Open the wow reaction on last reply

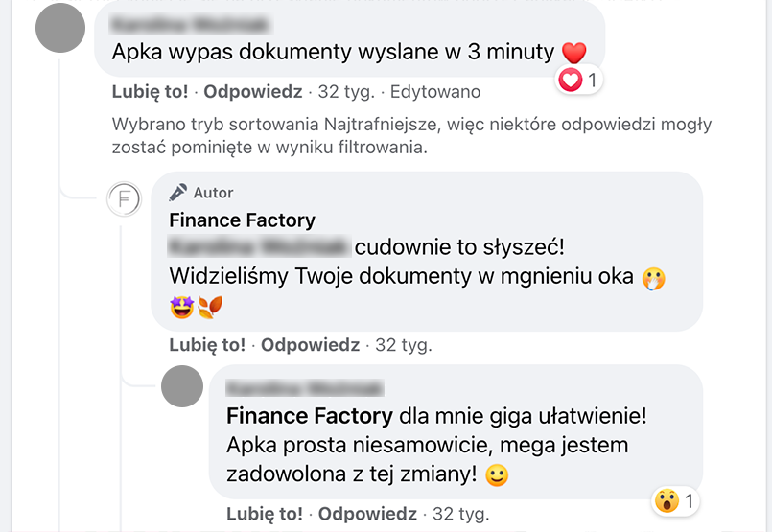pos(675,501)
